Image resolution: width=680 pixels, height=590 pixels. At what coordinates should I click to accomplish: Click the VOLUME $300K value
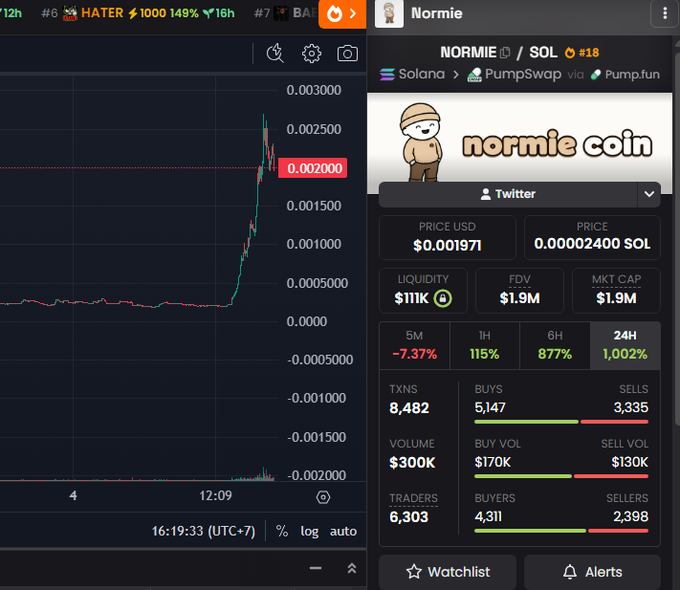(x=412, y=462)
